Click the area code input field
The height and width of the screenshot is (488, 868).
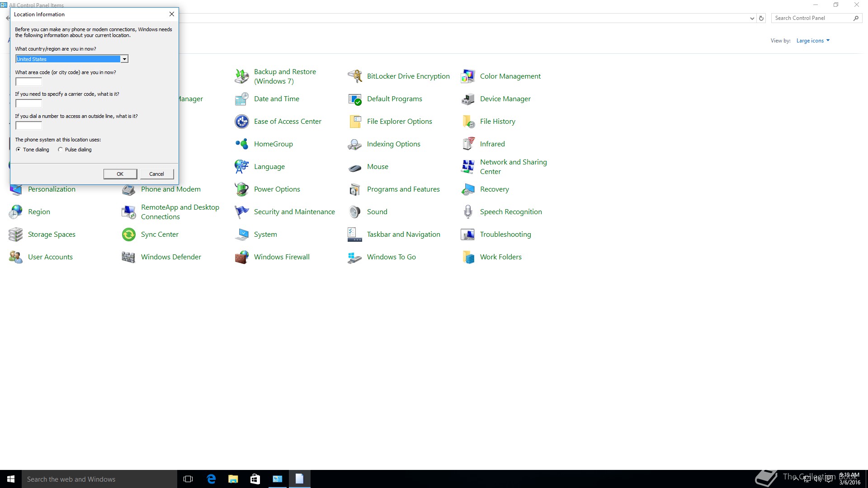pos(28,82)
